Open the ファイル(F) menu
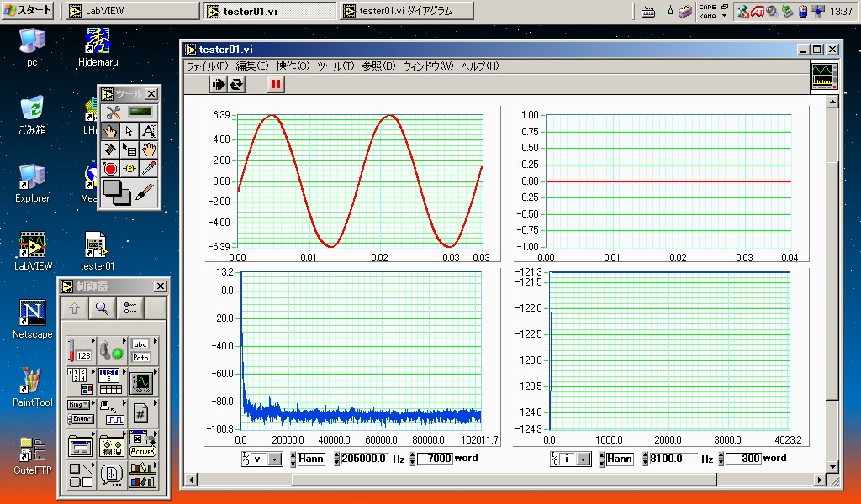The image size is (861, 504). [207, 66]
